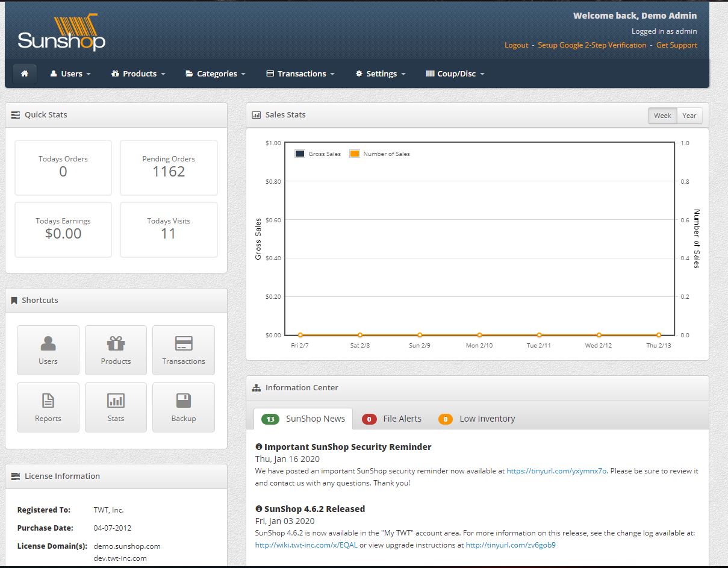Open the Backup floppy-disk shortcut icon
Screen dimensions: 728x568
(184, 407)
